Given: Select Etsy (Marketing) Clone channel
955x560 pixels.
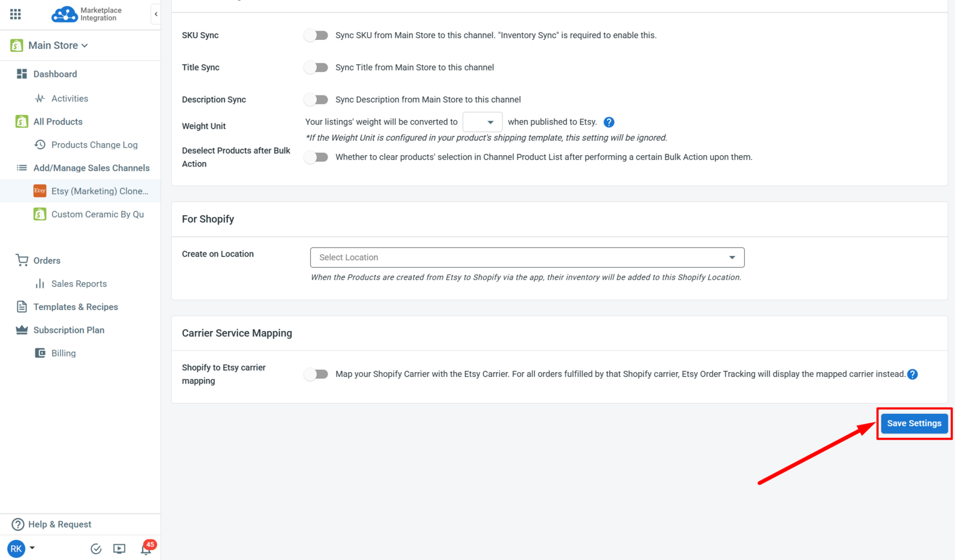Looking at the screenshot, I should tap(100, 191).
